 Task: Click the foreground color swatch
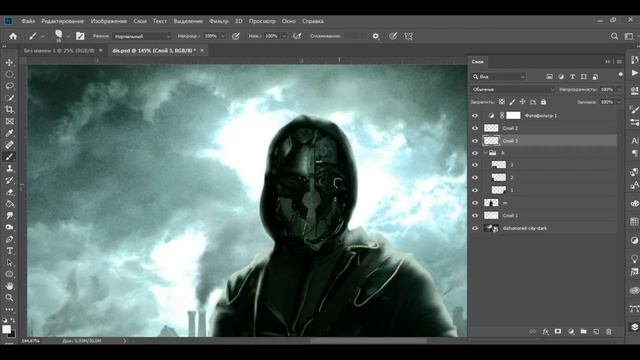(6, 329)
